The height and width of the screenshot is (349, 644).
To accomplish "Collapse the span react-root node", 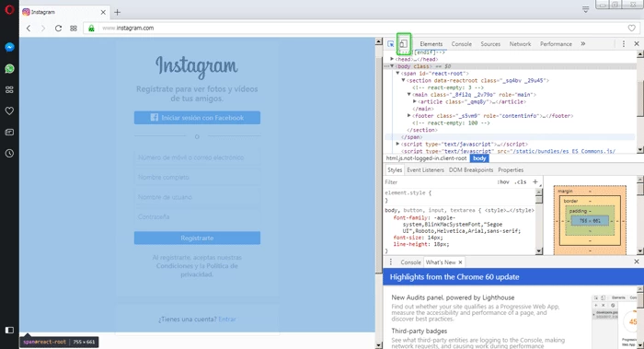I will (397, 73).
